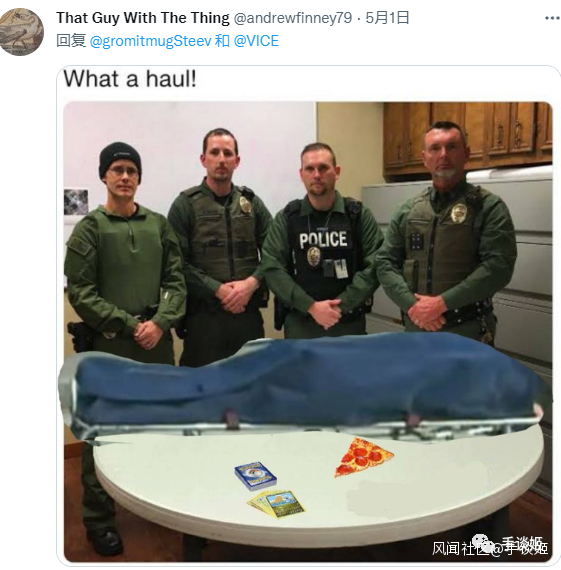Click the 风间社区 watermark text
Image resolution: width=561 pixels, height=570 pixels.
coord(460,548)
